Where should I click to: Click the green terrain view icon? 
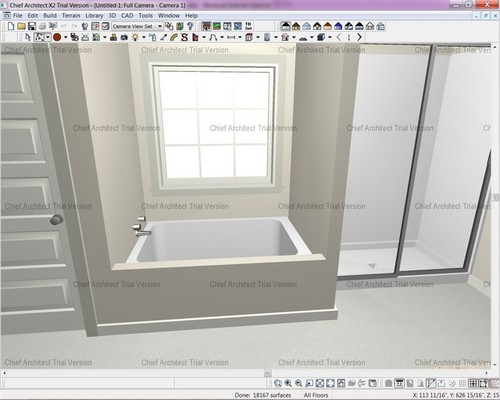(x=217, y=26)
